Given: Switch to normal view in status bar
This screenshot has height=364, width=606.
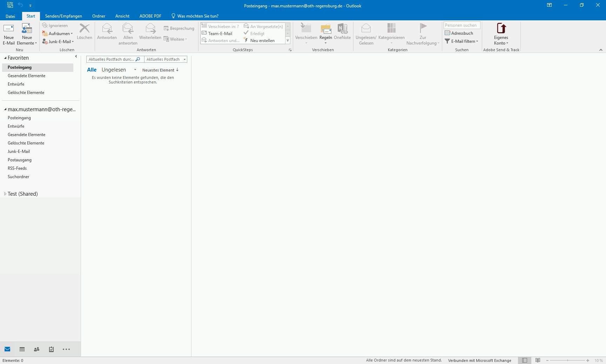Looking at the screenshot, I should tap(524, 360).
